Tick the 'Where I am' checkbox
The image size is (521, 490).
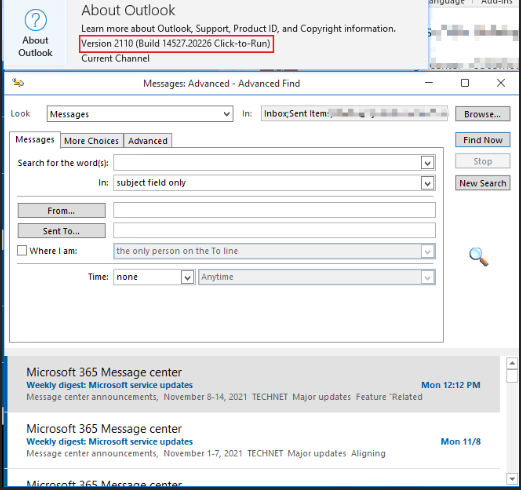pyautogui.click(x=22, y=250)
